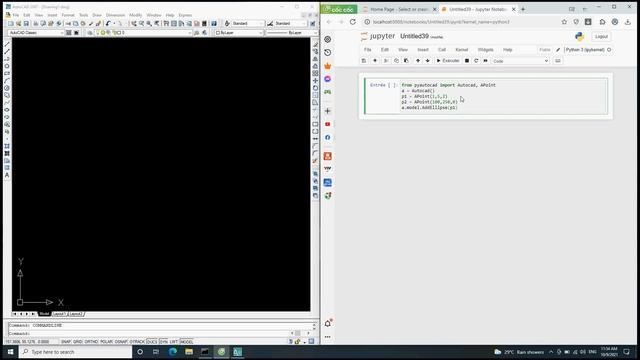Switch to the Layout1 tab in AutoCAD
640x360 pixels.
tap(59, 314)
